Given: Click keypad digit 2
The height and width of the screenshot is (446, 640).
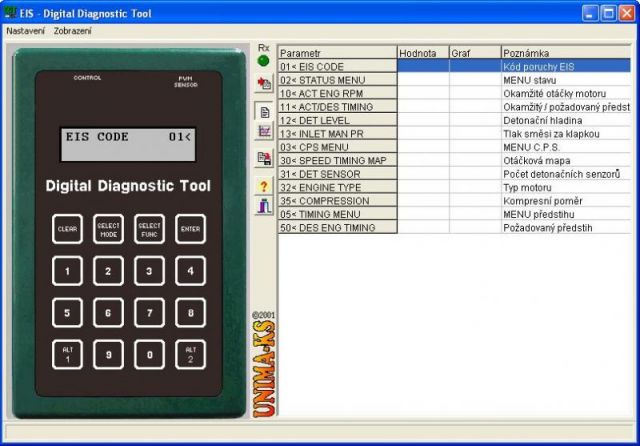Looking at the screenshot, I should (x=108, y=271).
